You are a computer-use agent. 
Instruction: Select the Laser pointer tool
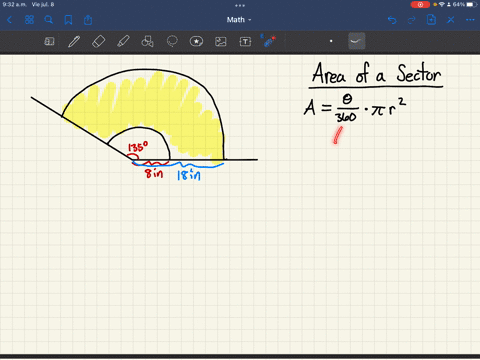point(269,41)
